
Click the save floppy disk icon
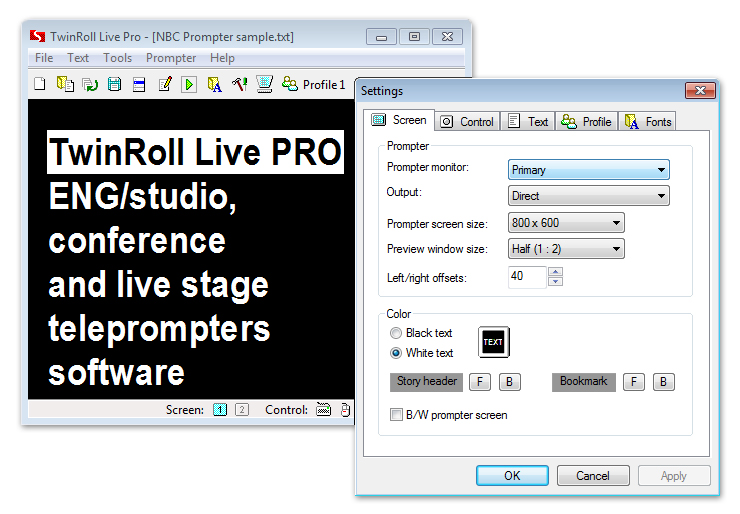(115, 85)
